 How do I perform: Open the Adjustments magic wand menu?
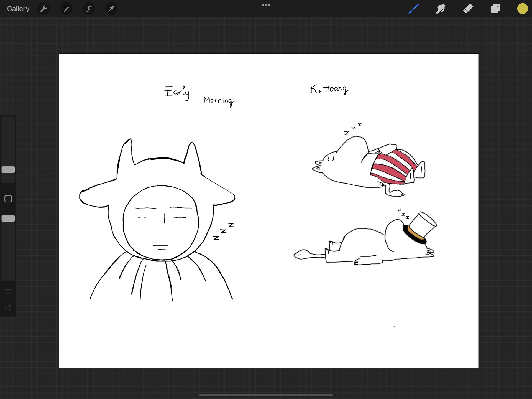point(66,9)
